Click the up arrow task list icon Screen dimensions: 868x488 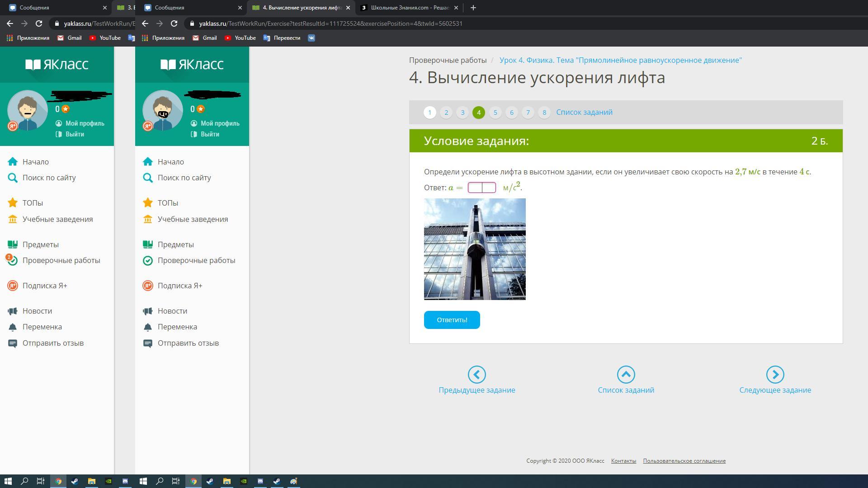coord(626,375)
